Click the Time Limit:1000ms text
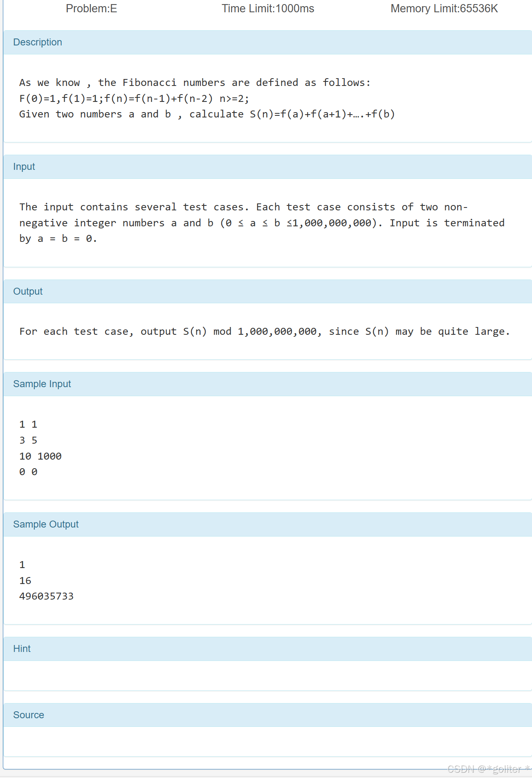Image resolution: width=532 pixels, height=778 pixels. [x=268, y=9]
